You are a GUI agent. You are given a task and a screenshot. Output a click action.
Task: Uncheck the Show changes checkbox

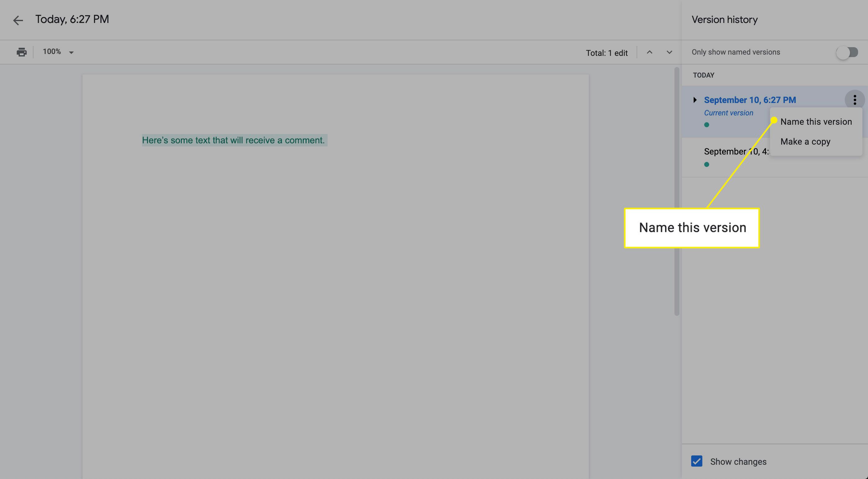pyautogui.click(x=696, y=461)
